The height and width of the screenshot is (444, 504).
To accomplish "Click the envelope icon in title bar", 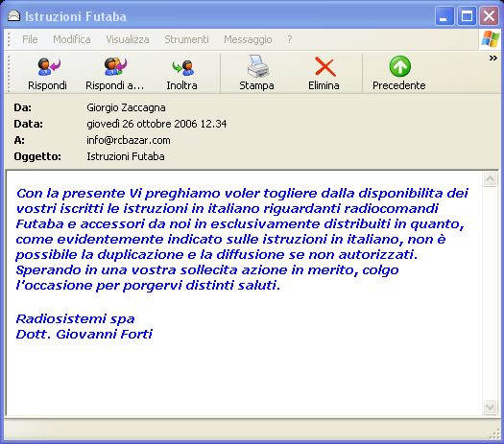I will click(x=13, y=15).
